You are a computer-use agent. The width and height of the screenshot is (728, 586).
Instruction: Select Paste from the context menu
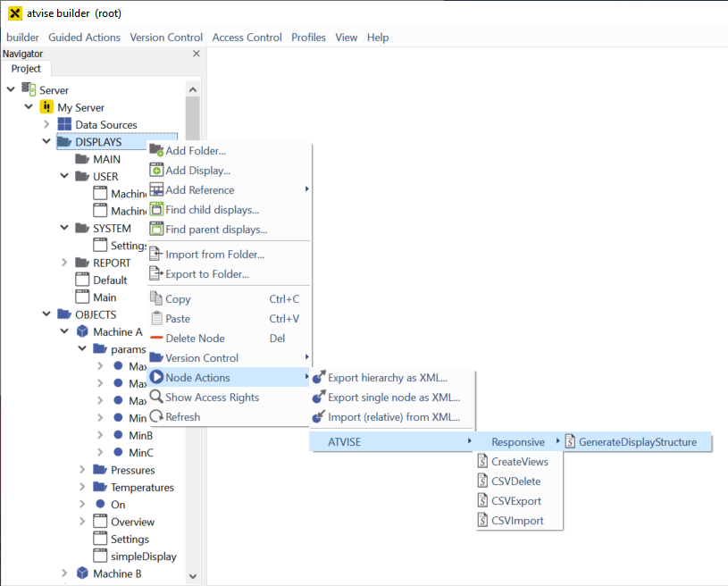[x=178, y=318]
